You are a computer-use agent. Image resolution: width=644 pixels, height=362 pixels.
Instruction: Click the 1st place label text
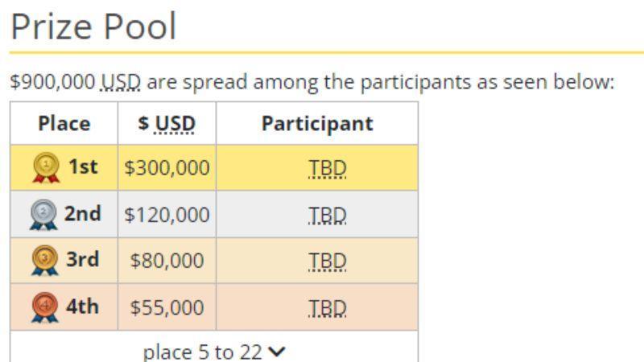(x=83, y=167)
